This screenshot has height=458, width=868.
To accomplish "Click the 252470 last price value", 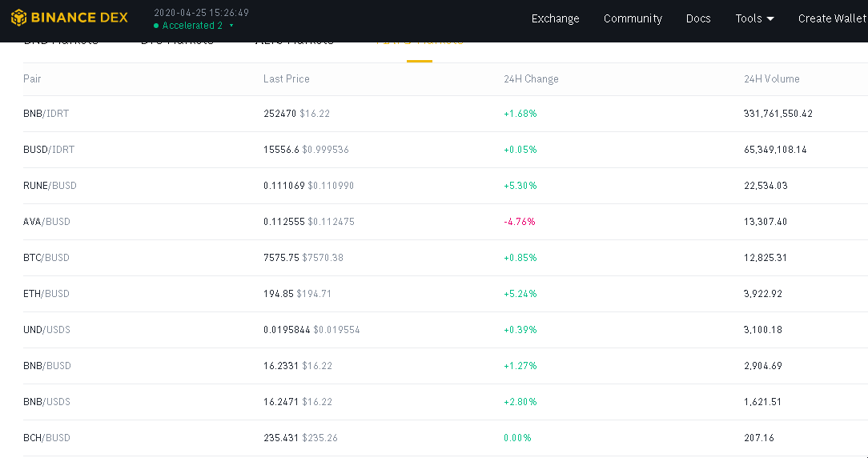I will coord(280,114).
